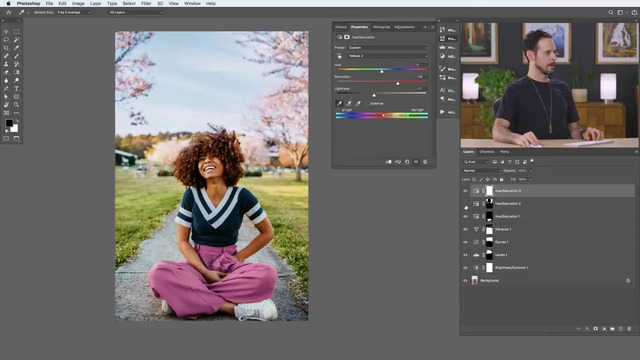The image size is (640, 360).
Task: Select the Hue/Saturation 1 layer mask thumbnail
Action: [x=489, y=216]
